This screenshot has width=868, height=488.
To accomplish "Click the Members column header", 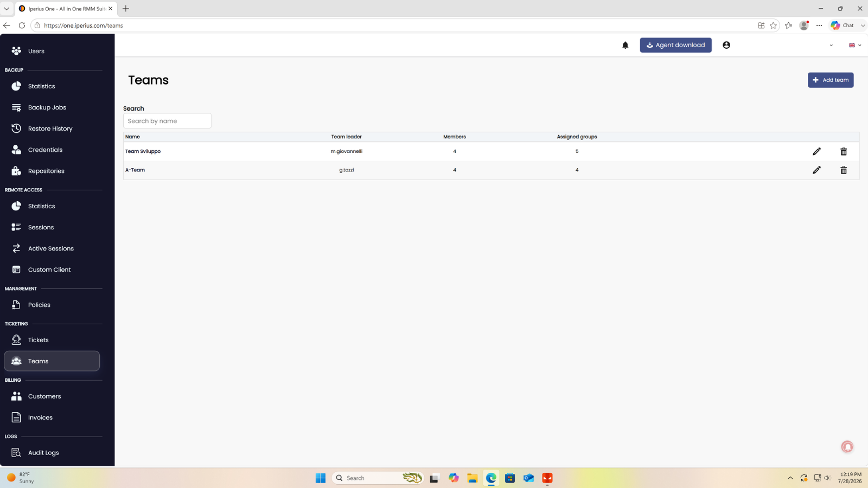I will (455, 137).
